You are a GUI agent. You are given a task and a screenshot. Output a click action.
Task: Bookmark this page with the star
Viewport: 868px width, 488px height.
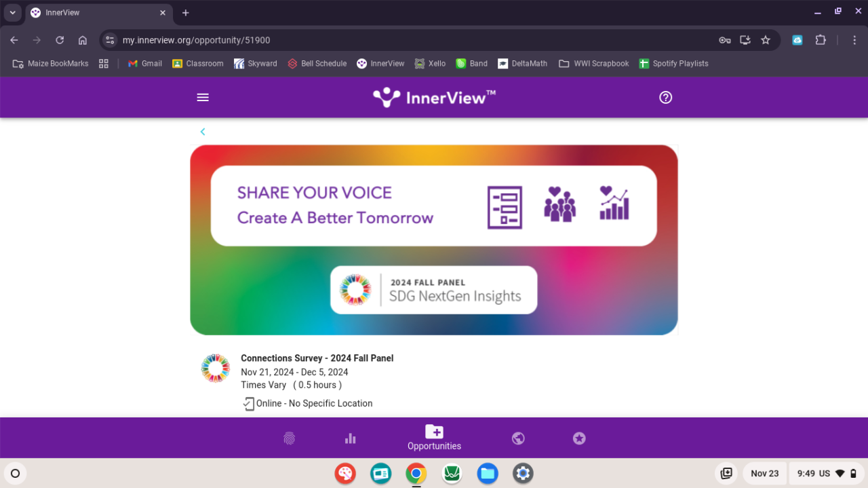766,40
